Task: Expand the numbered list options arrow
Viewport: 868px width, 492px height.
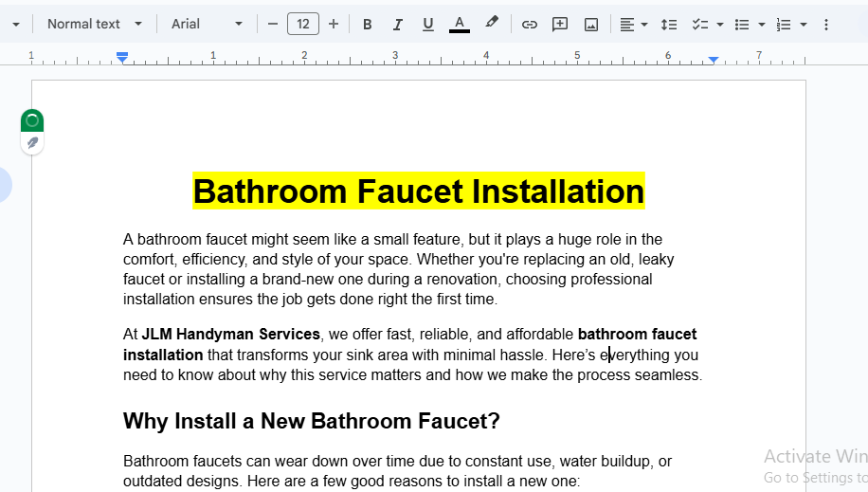Action: pos(804,25)
